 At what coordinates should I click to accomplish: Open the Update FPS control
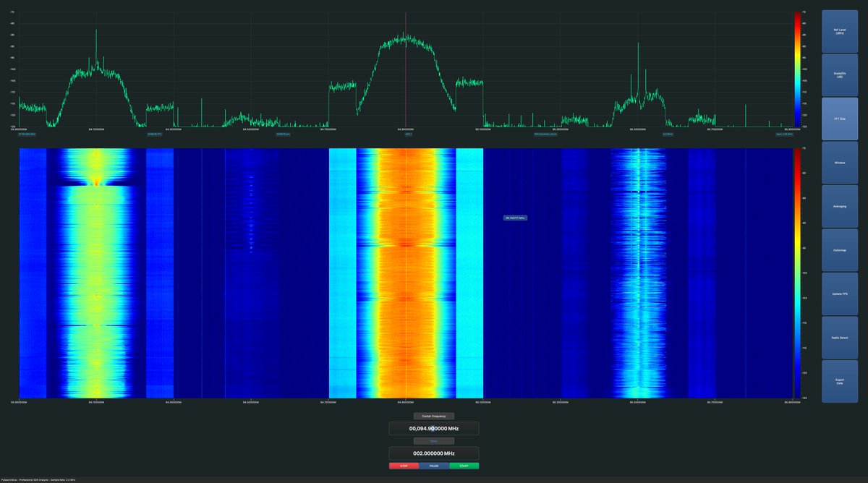click(x=838, y=294)
